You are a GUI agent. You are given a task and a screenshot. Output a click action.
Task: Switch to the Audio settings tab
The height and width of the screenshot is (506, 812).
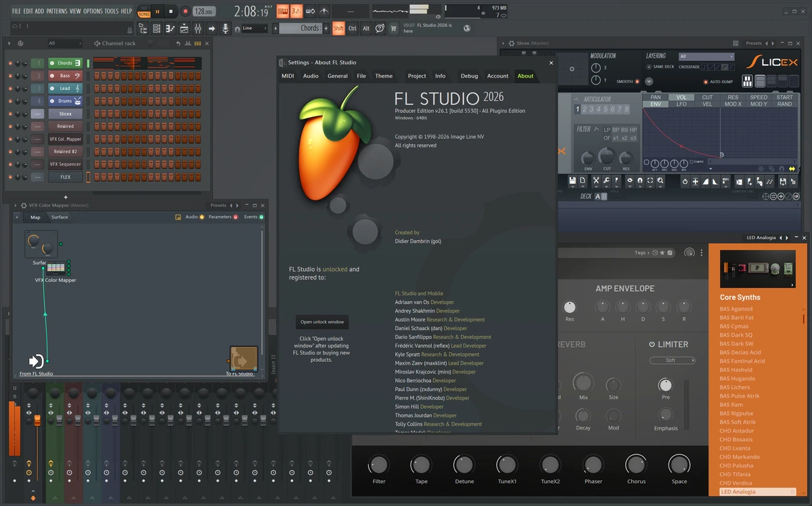311,76
